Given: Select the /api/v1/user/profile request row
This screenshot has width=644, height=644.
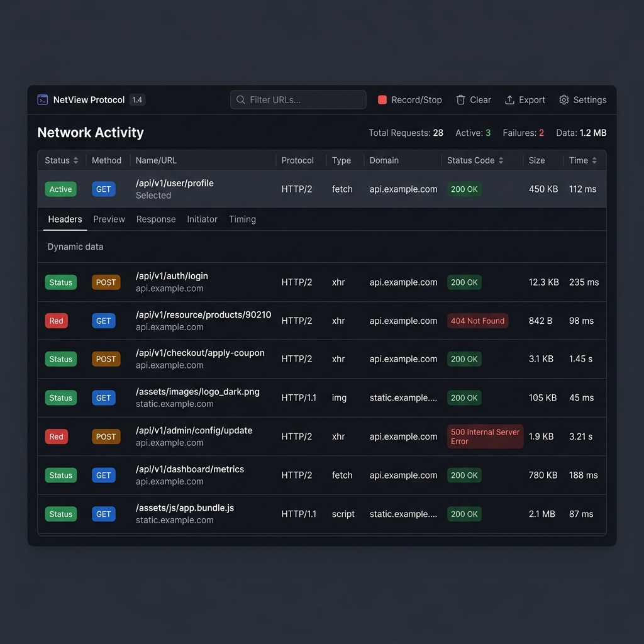Looking at the screenshot, I should [322, 189].
